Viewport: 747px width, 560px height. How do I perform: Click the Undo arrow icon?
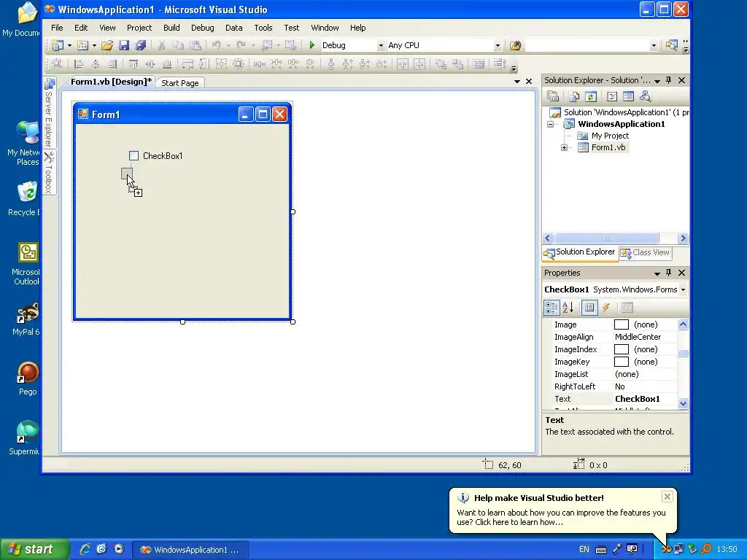[216, 45]
